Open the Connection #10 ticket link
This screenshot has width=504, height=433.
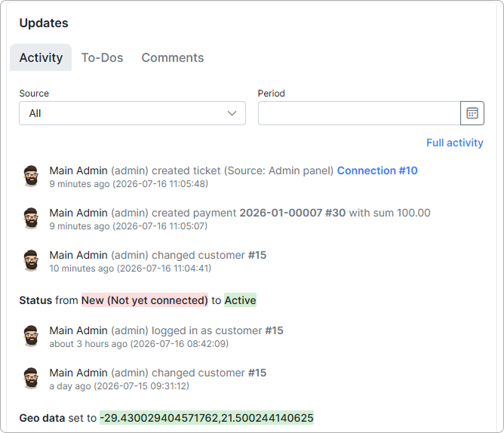(x=377, y=170)
